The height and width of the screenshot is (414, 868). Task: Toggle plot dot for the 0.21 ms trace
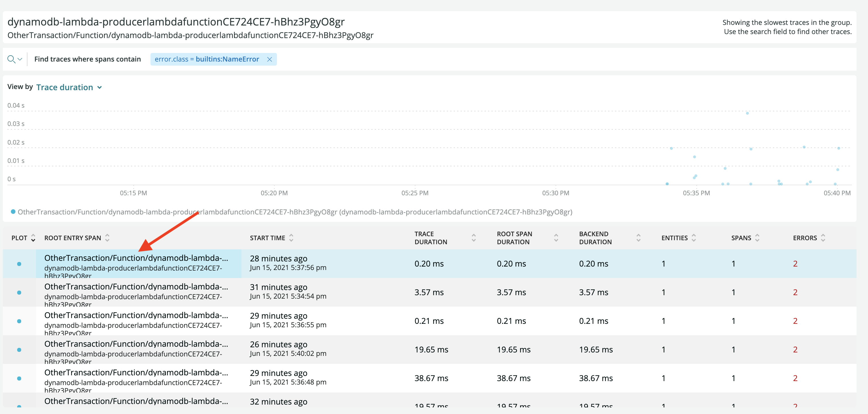coord(19,321)
